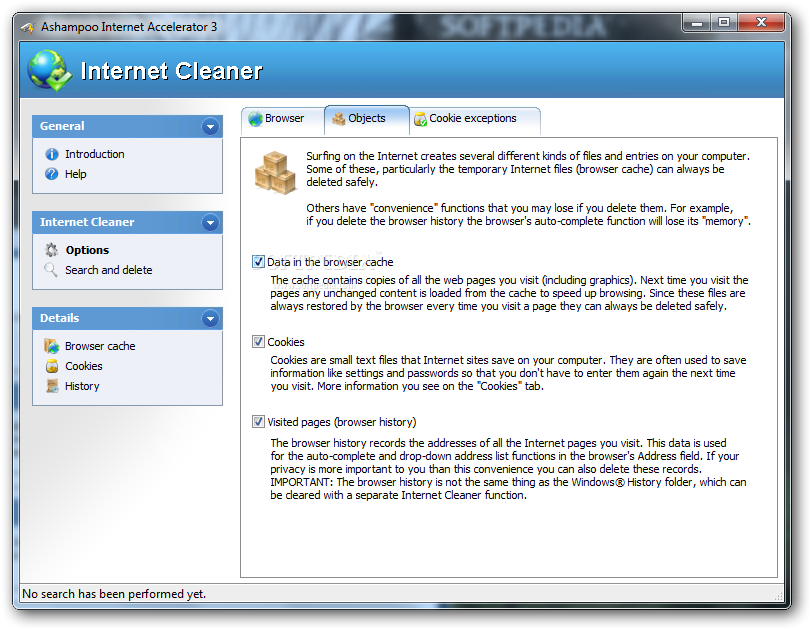Click the window resize grip in status bar
812x630 pixels.
pyautogui.click(x=778, y=596)
